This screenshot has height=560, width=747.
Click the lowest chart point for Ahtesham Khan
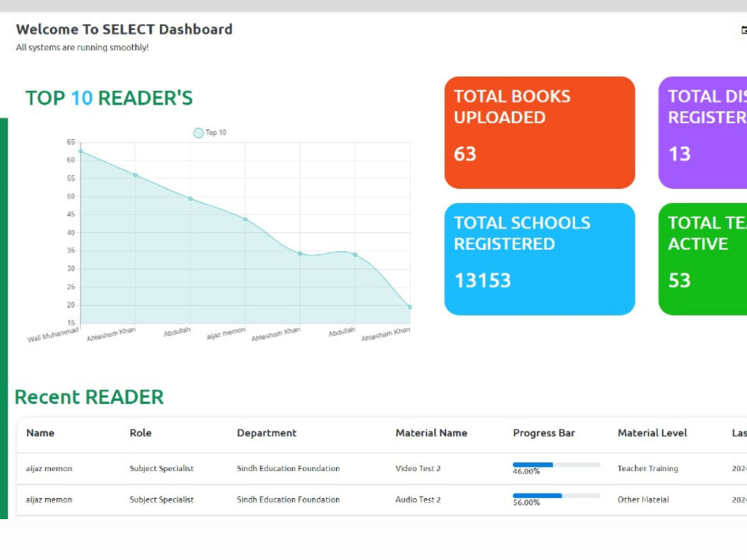[409, 306]
